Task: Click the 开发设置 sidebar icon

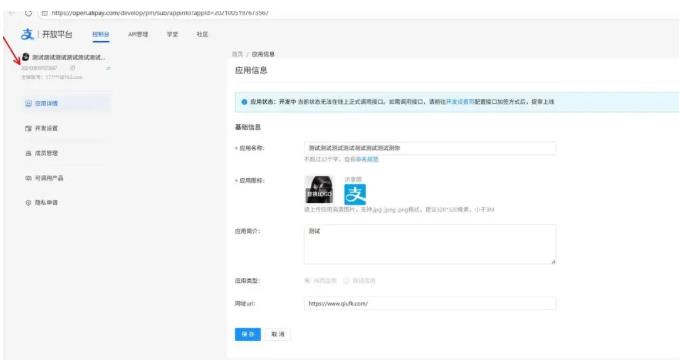Action: point(28,128)
